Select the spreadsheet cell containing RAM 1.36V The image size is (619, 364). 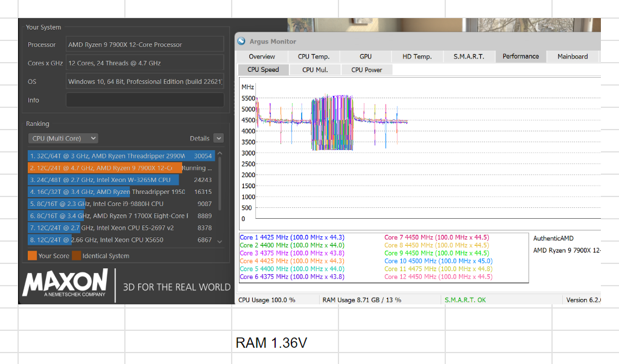pyautogui.click(x=285, y=342)
